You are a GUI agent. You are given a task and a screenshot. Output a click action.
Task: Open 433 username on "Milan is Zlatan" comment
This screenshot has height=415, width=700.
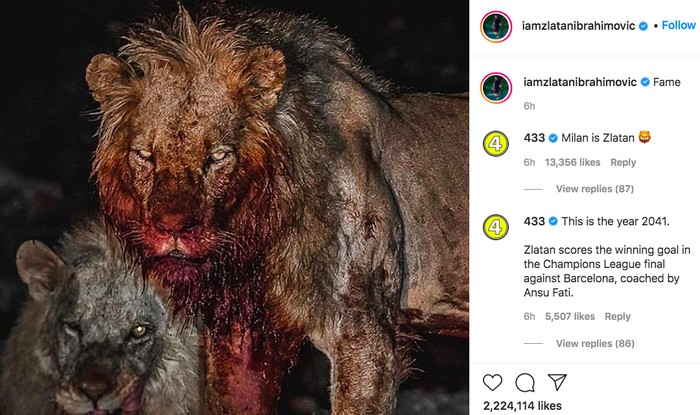535,137
